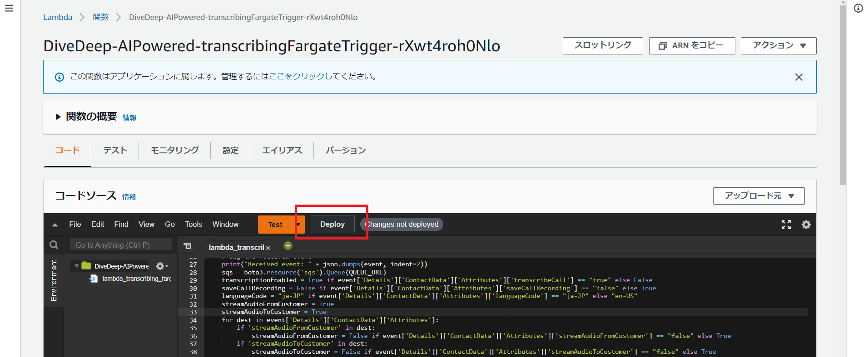Open the Edit menu

point(98,224)
